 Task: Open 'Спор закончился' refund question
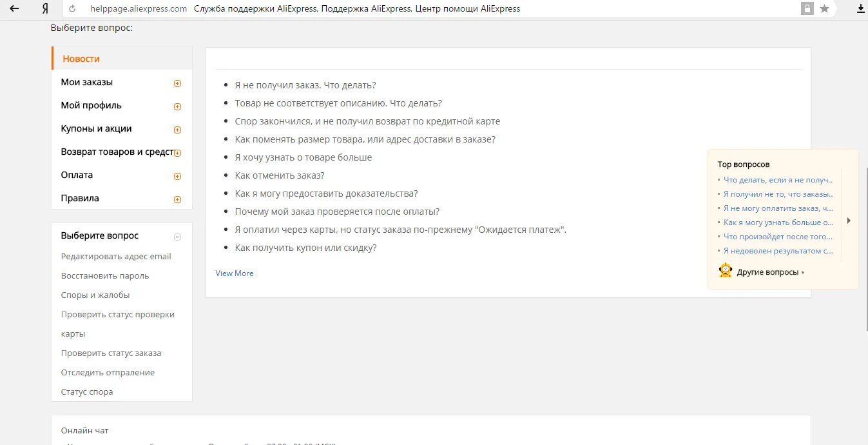pyautogui.click(x=367, y=121)
